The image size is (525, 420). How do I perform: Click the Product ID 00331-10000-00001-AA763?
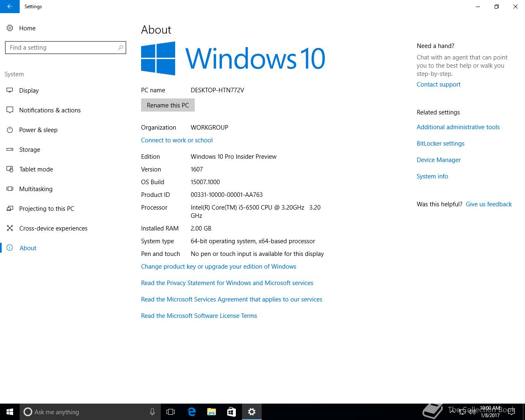(x=226, y=194)
